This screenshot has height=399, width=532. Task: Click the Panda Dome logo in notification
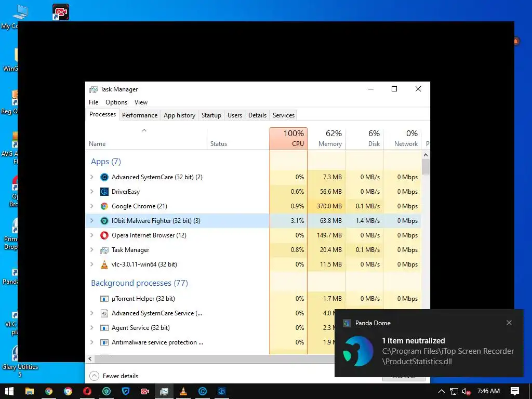tap(358, 351)
